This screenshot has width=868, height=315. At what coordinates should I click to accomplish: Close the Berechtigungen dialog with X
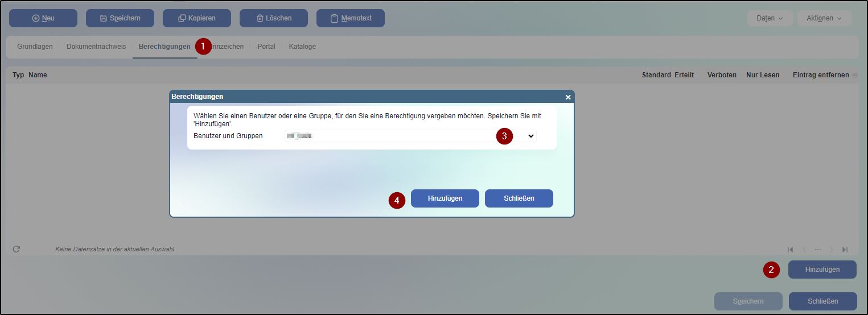click(568, 97)
